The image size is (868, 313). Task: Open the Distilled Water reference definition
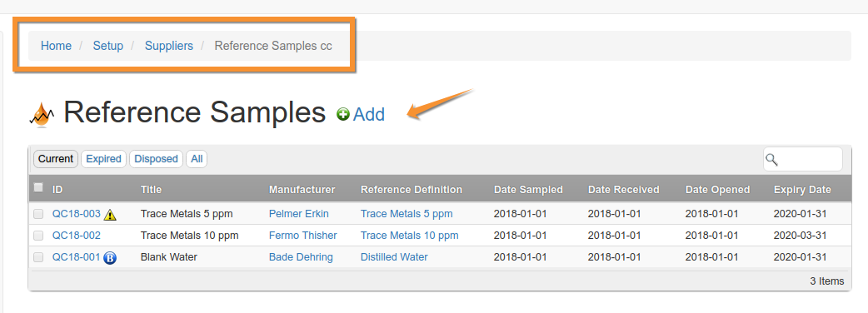(x=394, y=257)
